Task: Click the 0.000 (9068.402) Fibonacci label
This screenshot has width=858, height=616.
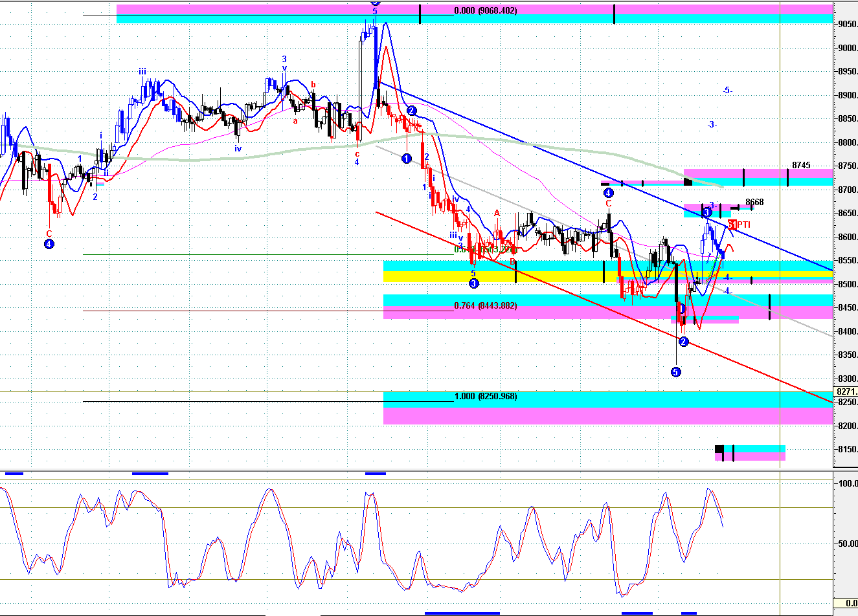Action: (486, 11)
